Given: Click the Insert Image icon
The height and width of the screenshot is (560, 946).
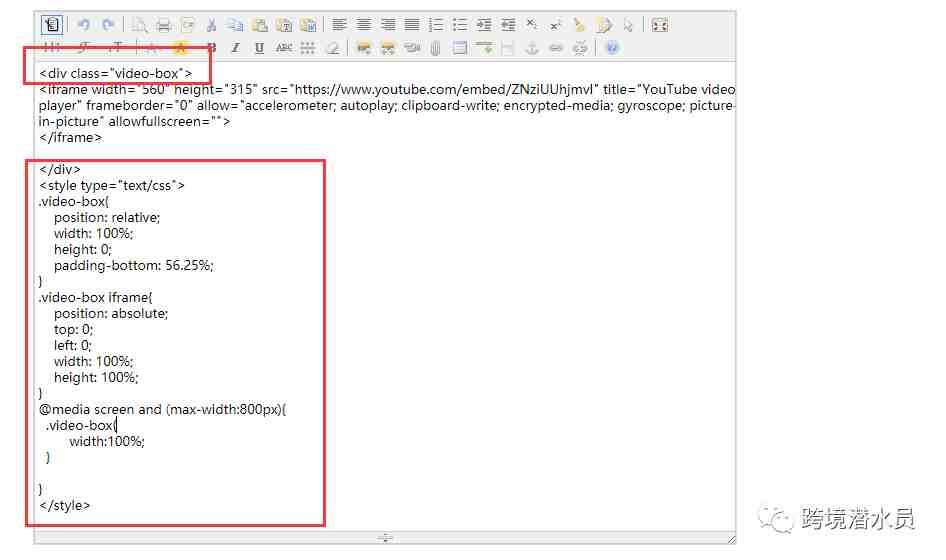Looking at the screenshot, I should (364, 48).
